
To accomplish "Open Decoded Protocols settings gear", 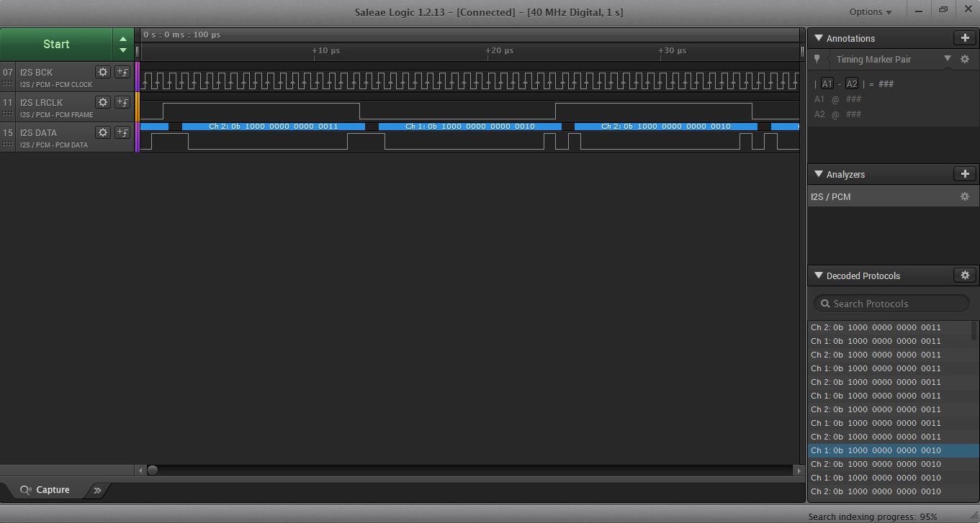I will tap(965, 276).
